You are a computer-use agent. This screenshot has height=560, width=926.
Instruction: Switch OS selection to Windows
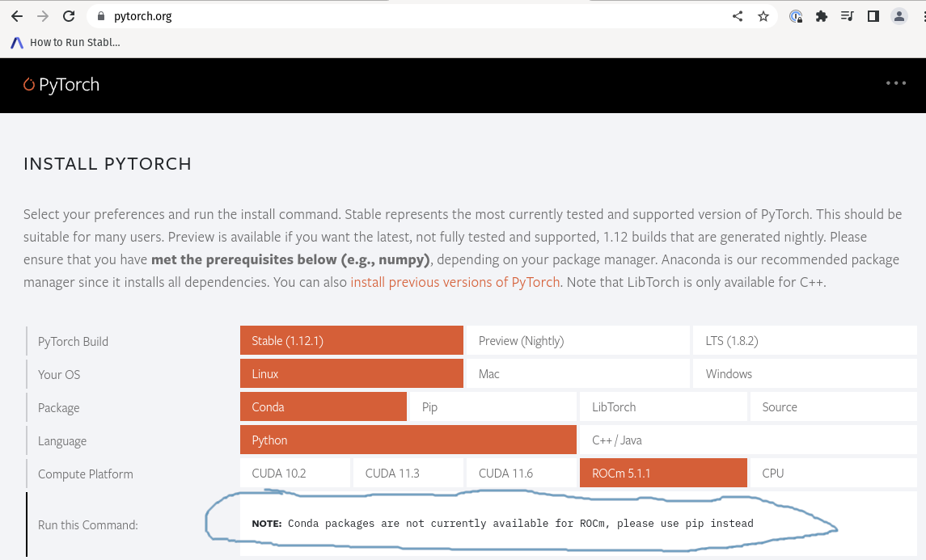point(804,373)
